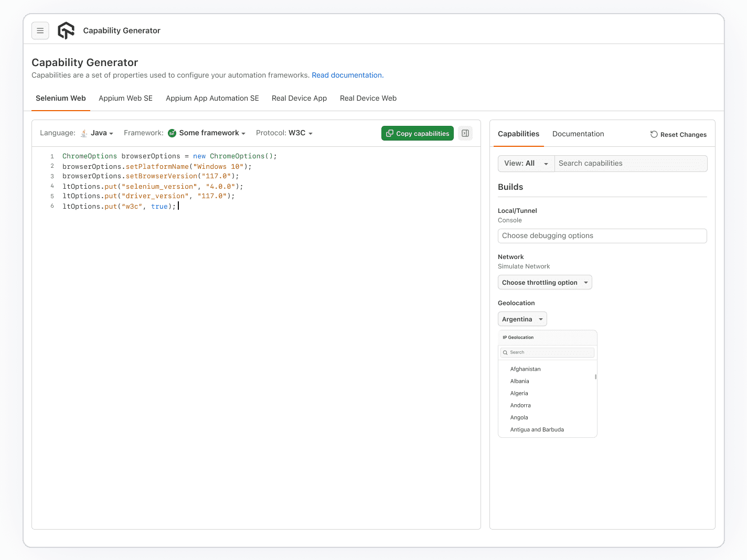Select Algeria as IP geolocation country
Screen dimensions: 747x560
[519, 393]
